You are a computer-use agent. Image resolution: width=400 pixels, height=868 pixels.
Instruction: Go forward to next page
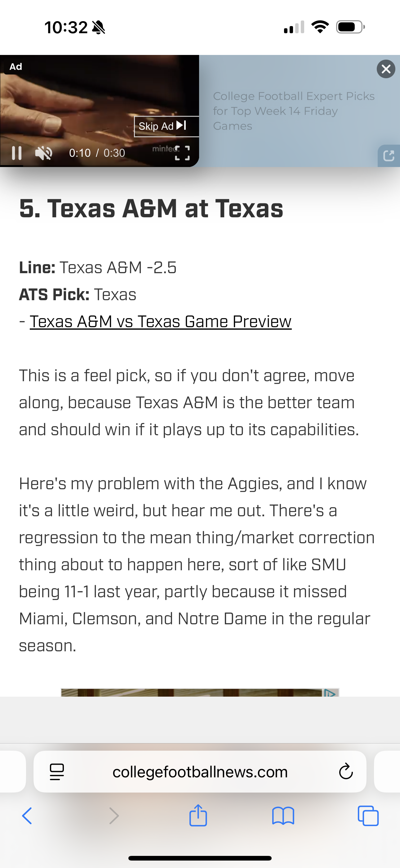[114, 816]
